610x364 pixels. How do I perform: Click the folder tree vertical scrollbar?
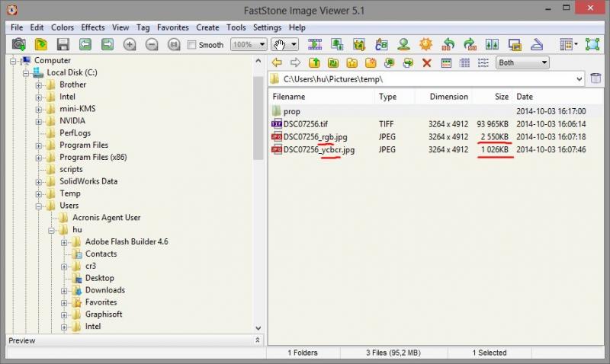click(258, 118)
